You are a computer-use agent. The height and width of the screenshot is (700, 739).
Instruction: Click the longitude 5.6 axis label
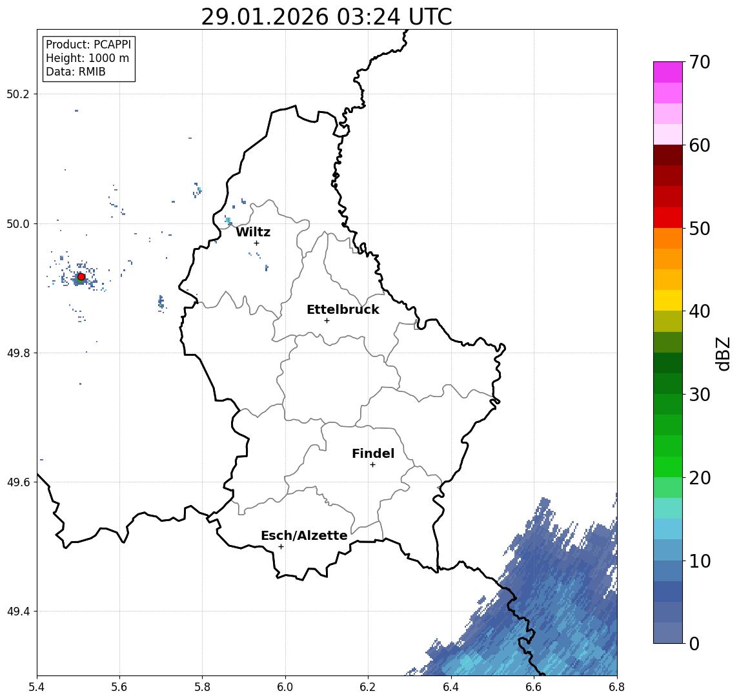pyautogui.click(x=119, y=687)
